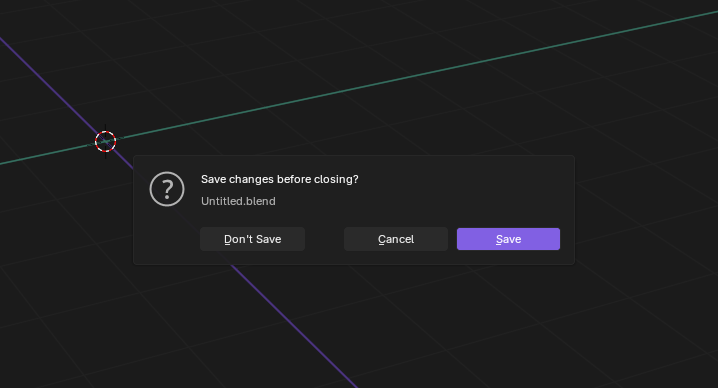
Task: Click the underlined C in the Cancel button
Action: pos(381,239)
